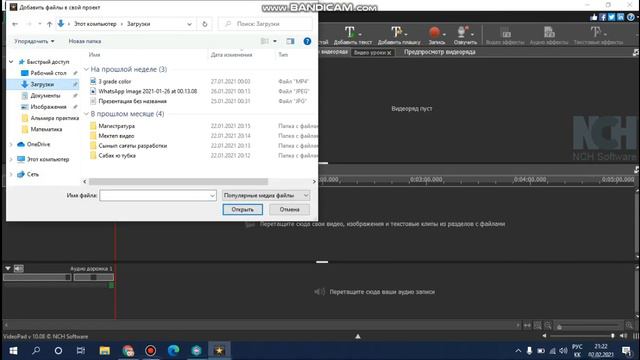
Task: Click the audio track speaker icon
Action: pyautogui.click(x=19, y=268)
